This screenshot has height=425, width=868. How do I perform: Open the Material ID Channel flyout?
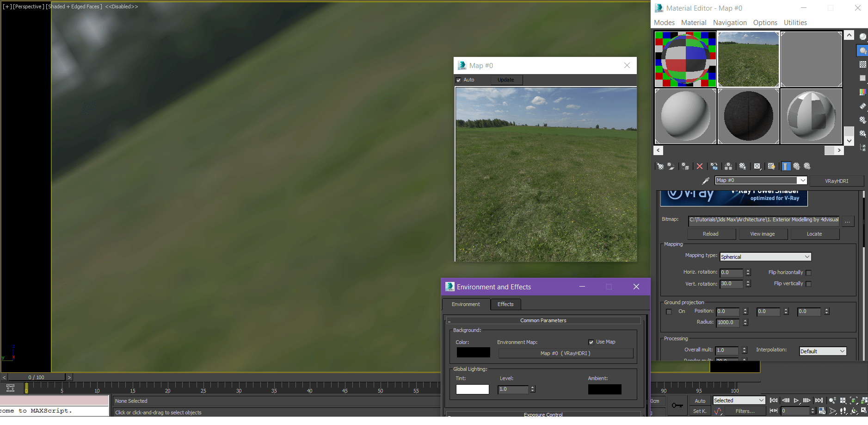(x=757, y=166)
